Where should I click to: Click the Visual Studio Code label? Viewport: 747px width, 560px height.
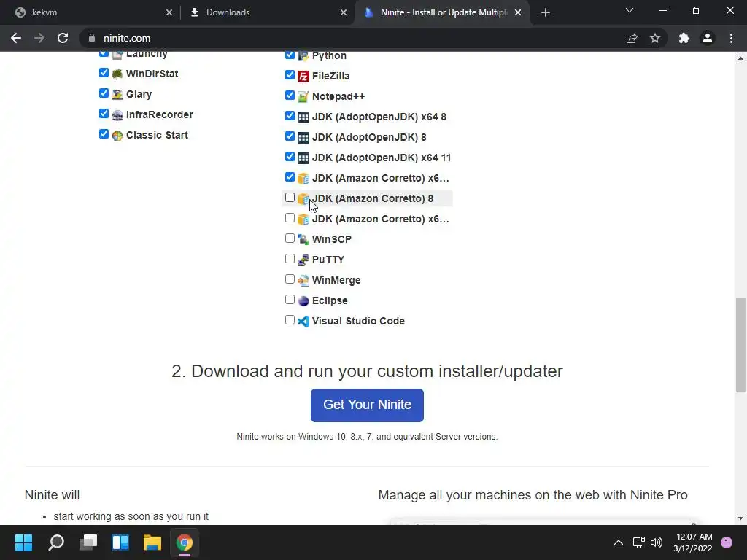[x=358, y=322]
